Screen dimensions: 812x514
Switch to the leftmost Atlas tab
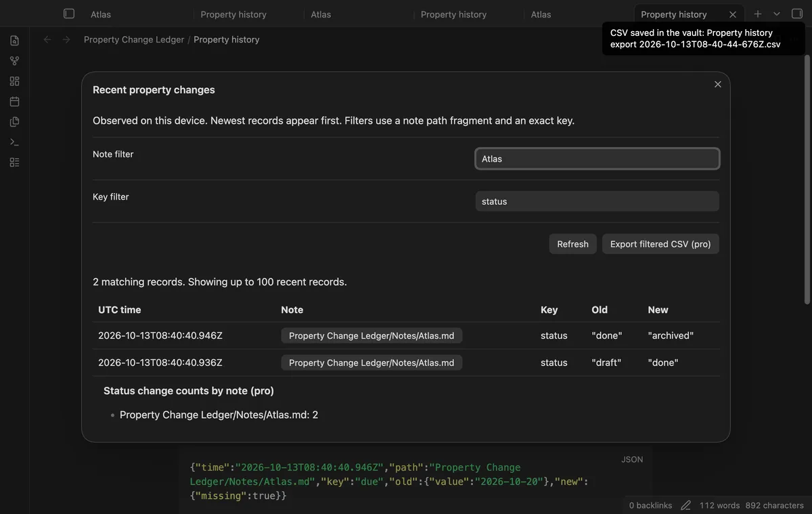(x=101, y=14)
